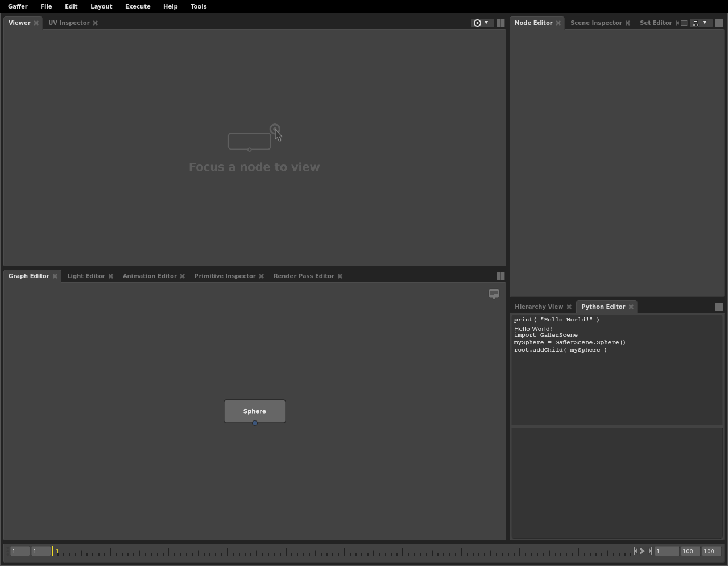Jump to the start frame of playback
Screen dimensions: 728x566
[x=635, y=551]
